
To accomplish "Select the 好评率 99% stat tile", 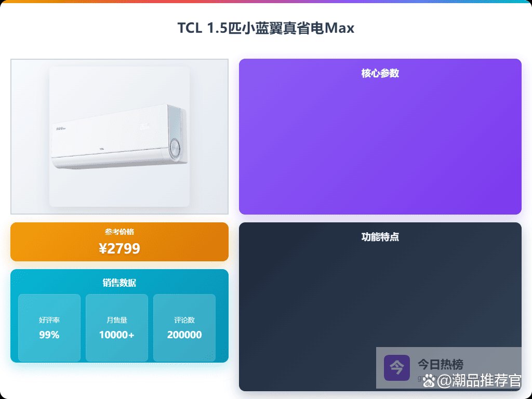I will pos(49,328).
